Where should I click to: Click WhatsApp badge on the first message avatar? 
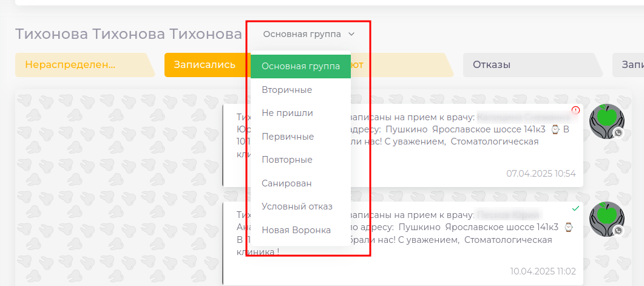tap(618, 132)
